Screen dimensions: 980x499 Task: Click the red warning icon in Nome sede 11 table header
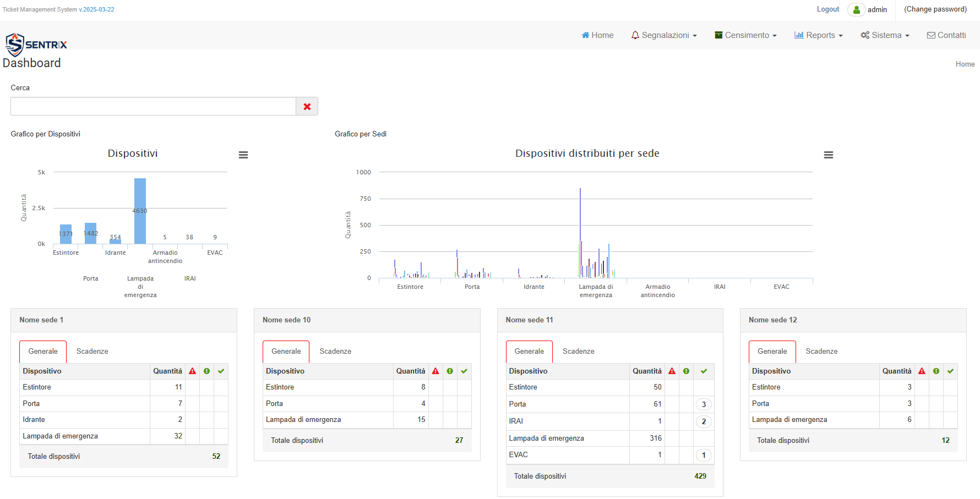pyautogui.click(x=672, y=371)
